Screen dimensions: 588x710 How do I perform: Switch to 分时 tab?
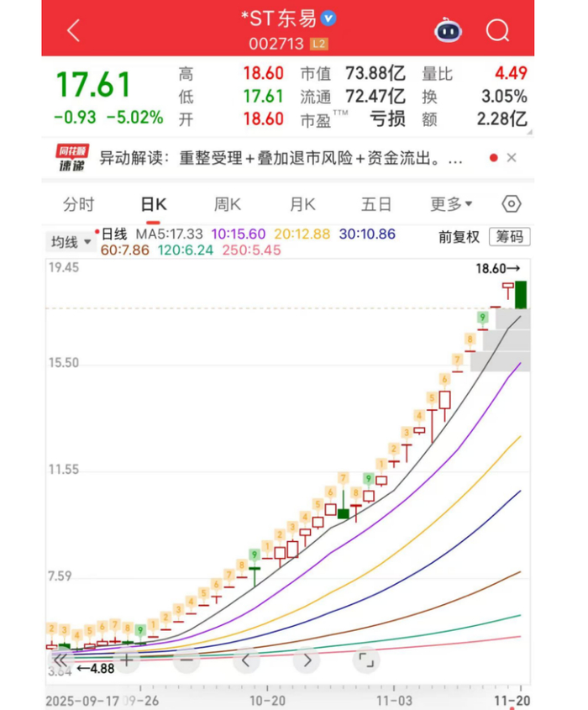pos(78,205)
